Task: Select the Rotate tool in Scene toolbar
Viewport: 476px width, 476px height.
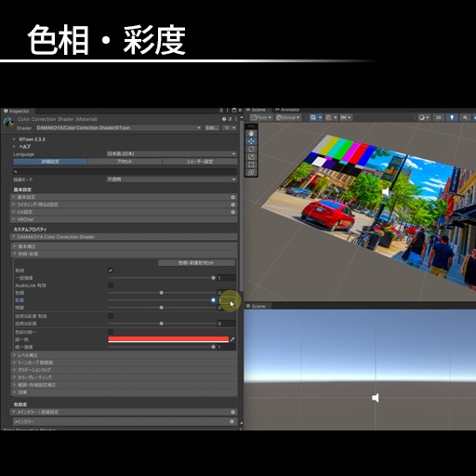Action: coord(251,149)
